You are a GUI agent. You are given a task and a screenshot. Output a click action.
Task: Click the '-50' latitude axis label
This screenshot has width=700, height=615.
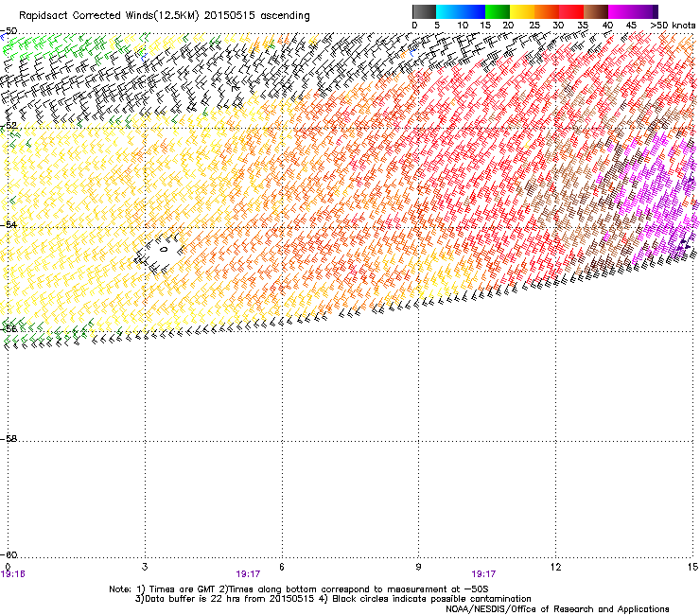click(x=9, y=31)
